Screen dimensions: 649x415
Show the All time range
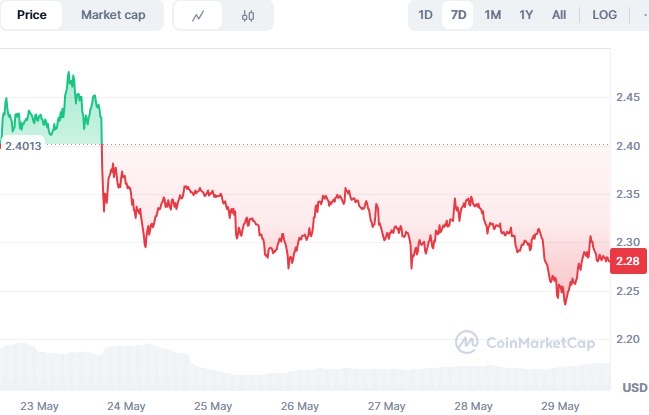tap(559, 15)
